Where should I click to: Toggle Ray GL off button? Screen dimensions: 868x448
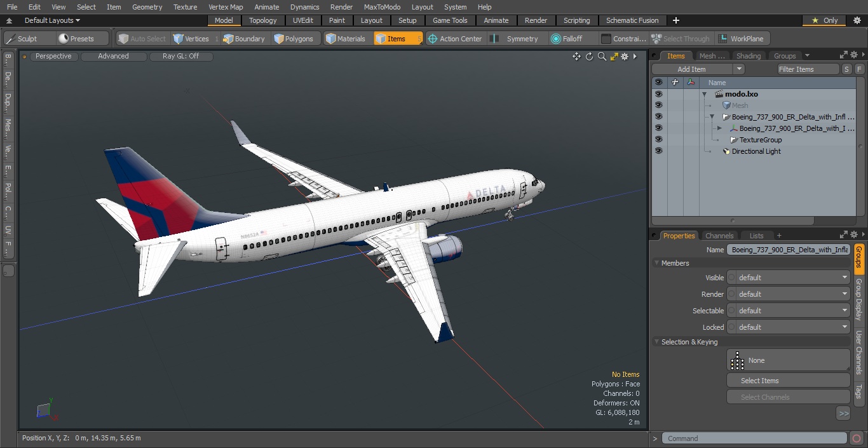pos(180,57)
